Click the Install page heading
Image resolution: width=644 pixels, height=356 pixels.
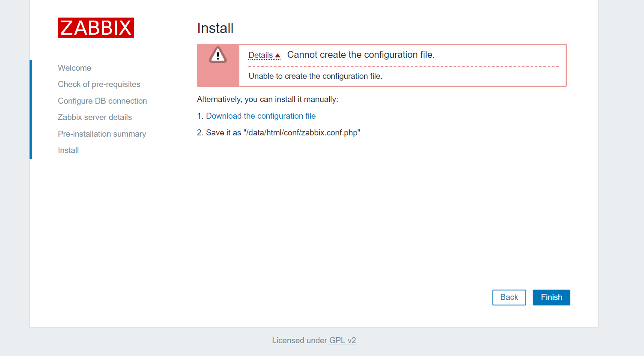click(215, 28)
